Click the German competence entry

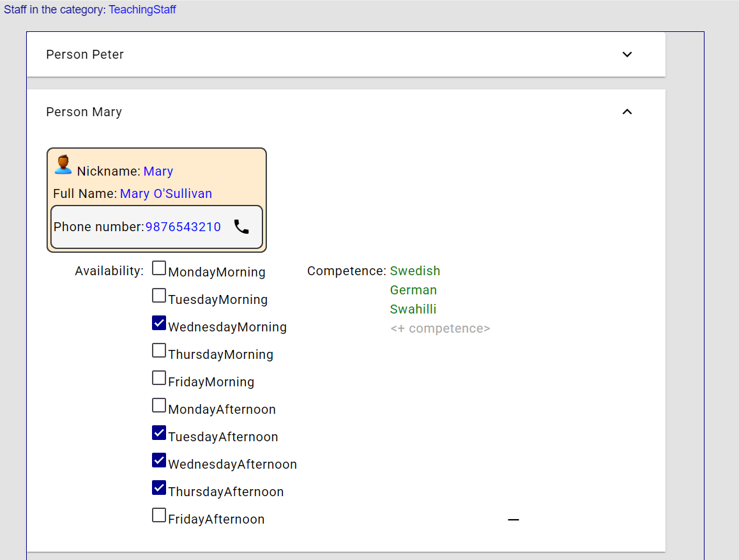point(413,290)
